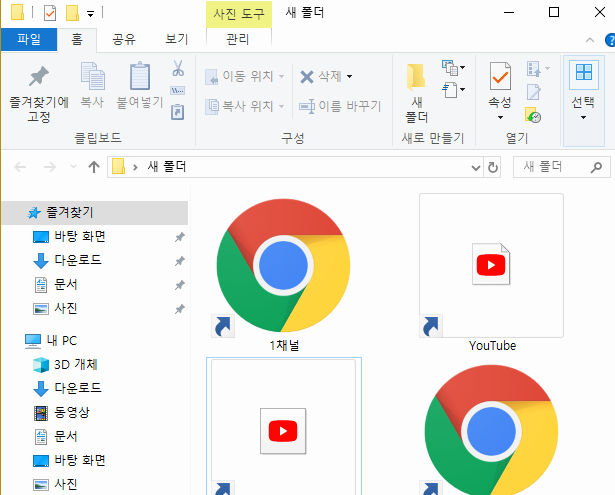This screenshot has height=495, width=615.
Task: Click the pin icon beside pinned 문서
Action: [180, 285]
